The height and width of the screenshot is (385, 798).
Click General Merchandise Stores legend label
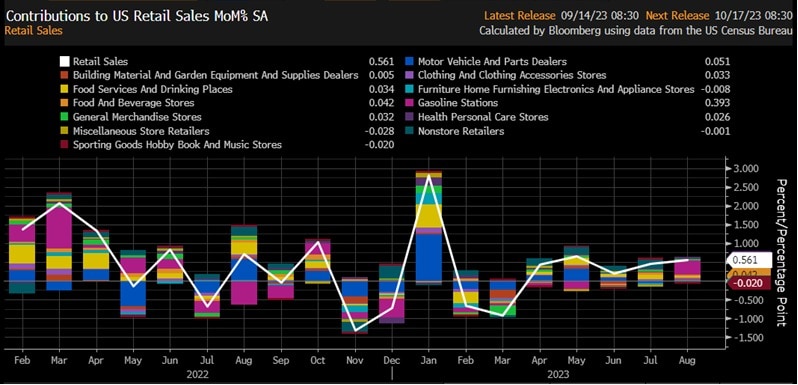point(137,117)
